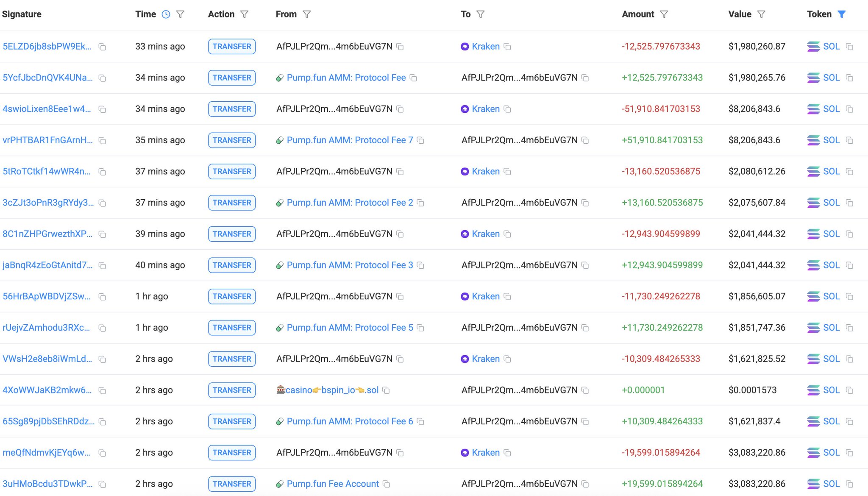Viewport: 868px width, 496px height.
Task: Open transaction VWsH2e8eb8iWmLd
Action: 47,359
